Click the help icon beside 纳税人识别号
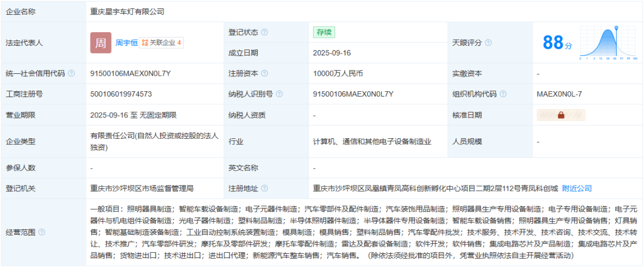Viewport: 644px width, 267px height. click(x=280, y=94)
